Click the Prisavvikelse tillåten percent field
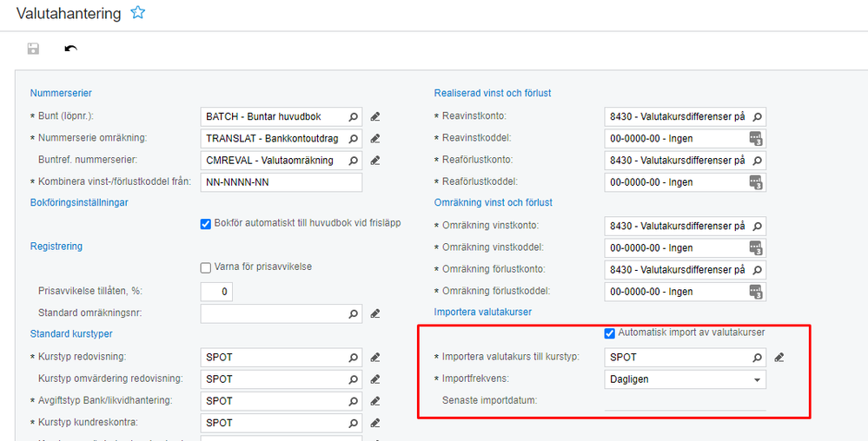Screen dimensions: 868x441 216,292
